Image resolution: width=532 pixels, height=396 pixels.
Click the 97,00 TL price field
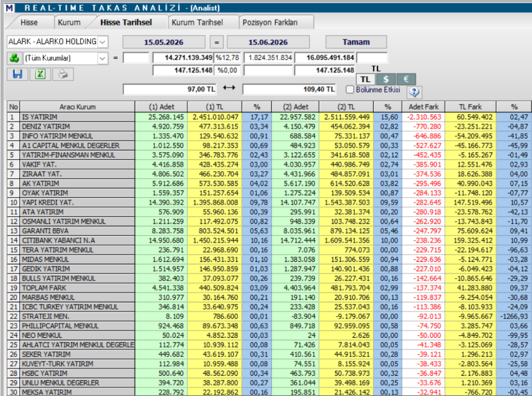coord(170,89)
